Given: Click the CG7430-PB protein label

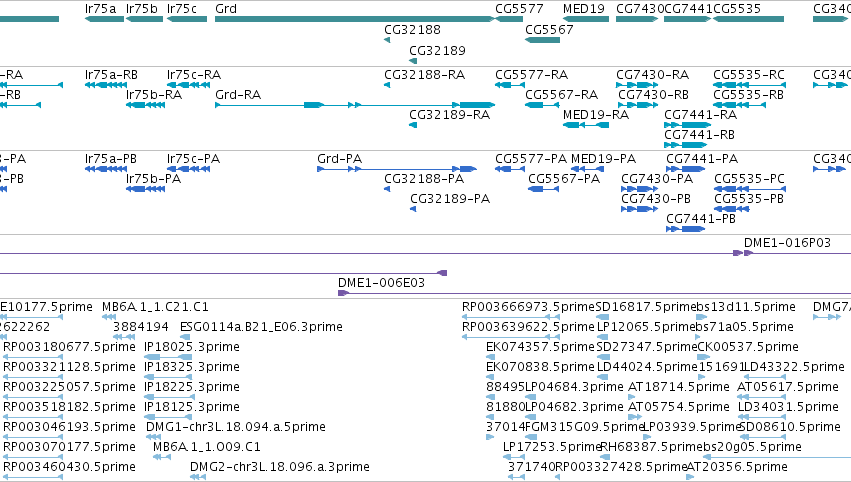Looking at the screenshot, I should click(x=656, y=199).
